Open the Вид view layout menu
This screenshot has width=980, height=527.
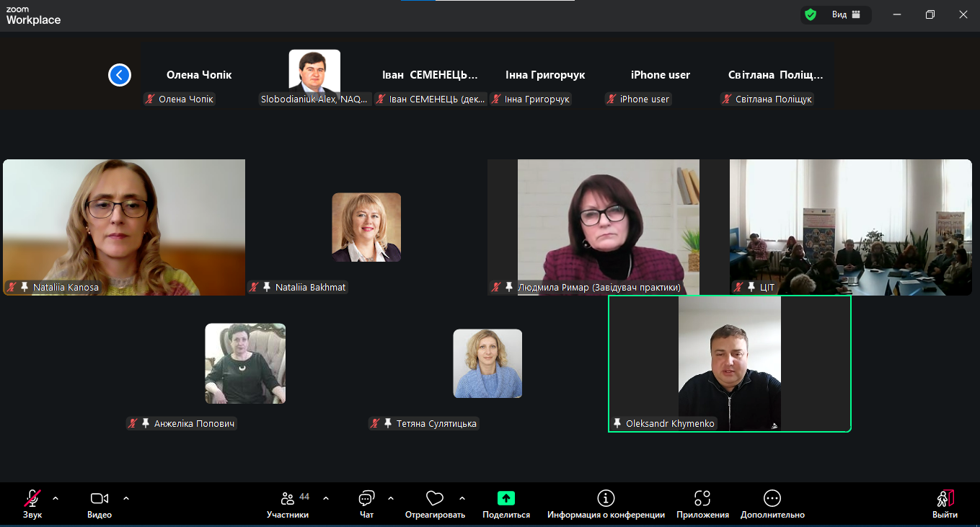[x=846, y=14]
